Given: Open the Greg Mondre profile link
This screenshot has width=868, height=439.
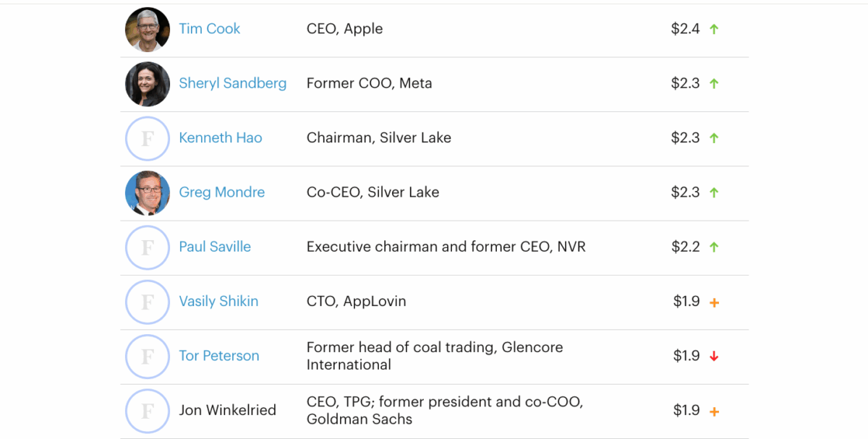Looking at the screenshot, I should pyautogui.click(x=222, y=192).
